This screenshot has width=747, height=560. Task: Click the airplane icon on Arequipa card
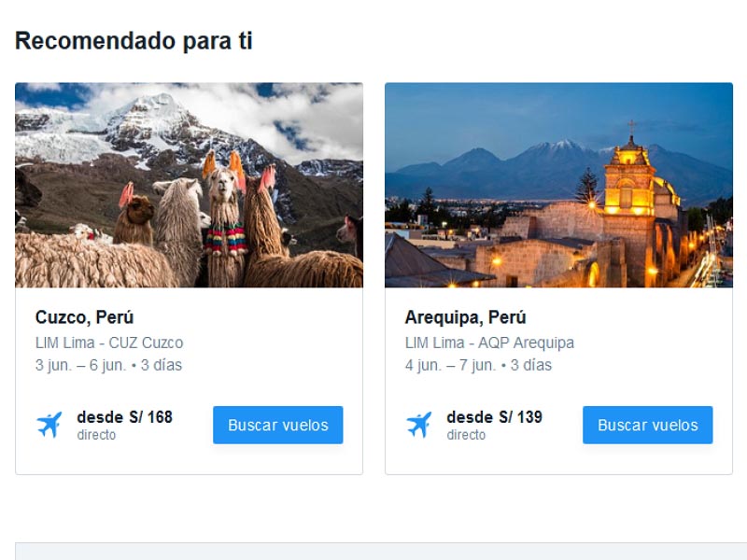pyautogui.click(x=418, y=425)
